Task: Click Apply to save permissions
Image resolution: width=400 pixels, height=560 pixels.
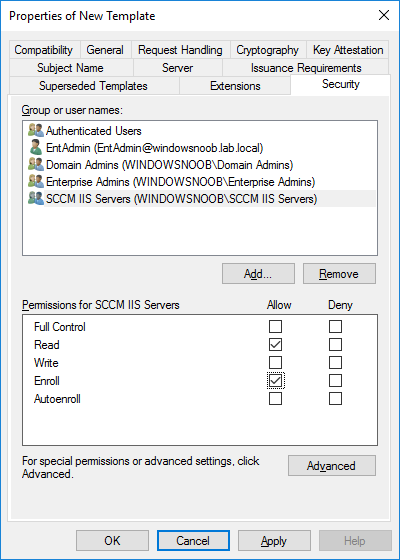Action: [x=274, y=541]
